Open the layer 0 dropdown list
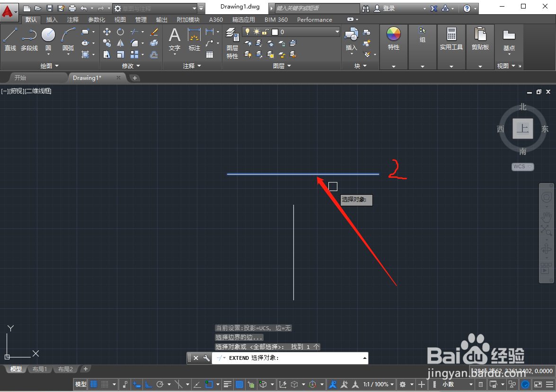The height and width of the screenshot is (392, 556). 337,32
